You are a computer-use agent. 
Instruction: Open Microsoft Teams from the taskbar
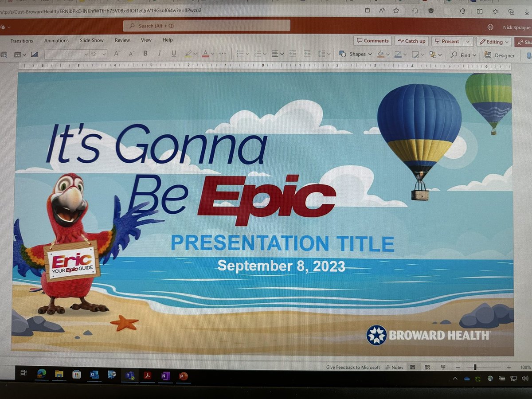click(130, 376)
